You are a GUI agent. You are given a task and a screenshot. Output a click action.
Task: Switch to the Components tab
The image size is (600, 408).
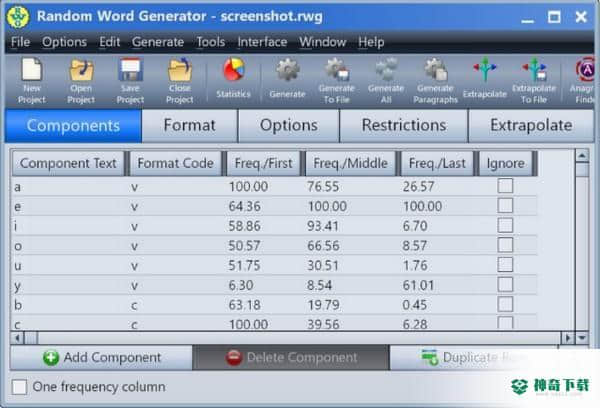point(73,126)
